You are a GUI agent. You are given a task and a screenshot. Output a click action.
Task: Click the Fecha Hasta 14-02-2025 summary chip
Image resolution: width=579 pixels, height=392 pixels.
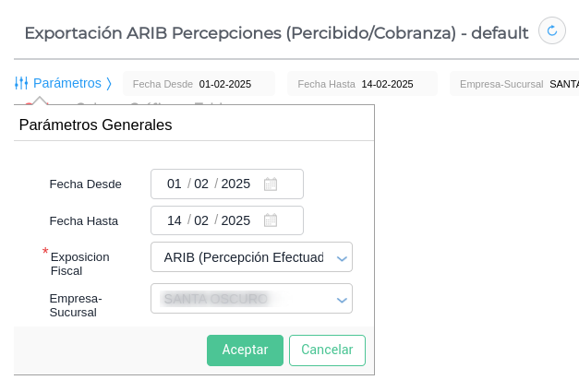pyautogui.click(x=362, y=84)
